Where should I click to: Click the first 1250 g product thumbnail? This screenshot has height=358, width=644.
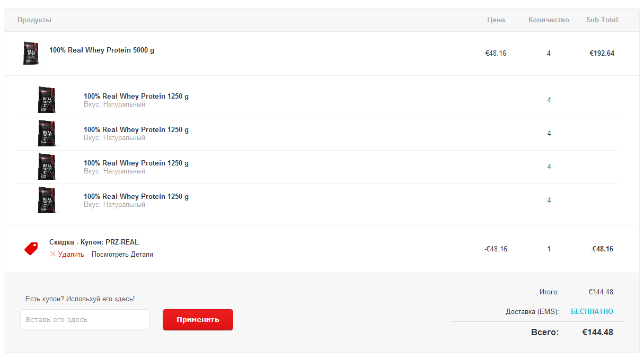pyautogui.click(x=47, y=100)
